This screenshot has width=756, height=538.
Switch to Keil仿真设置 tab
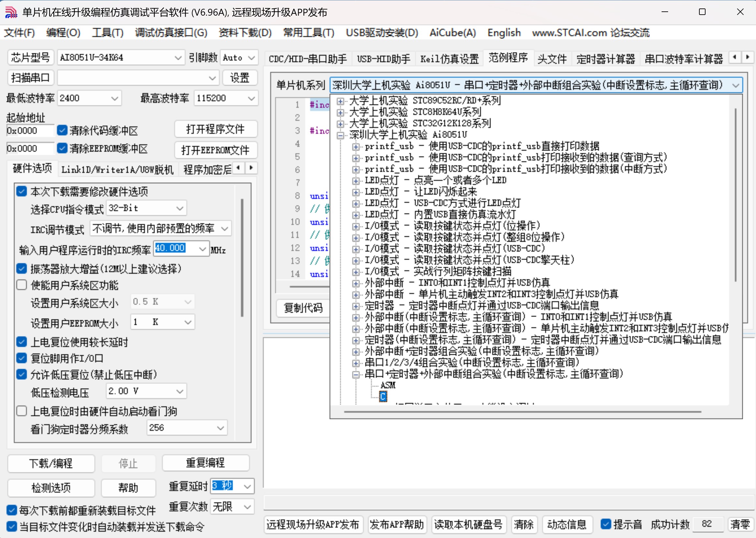pos(449,59)
